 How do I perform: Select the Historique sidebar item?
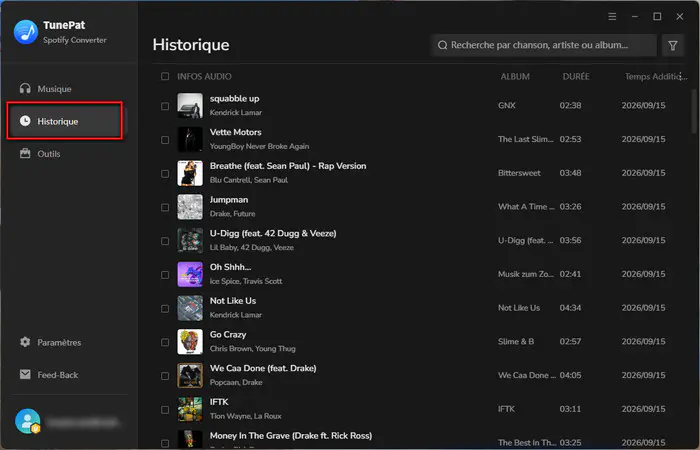pos(65,121)
